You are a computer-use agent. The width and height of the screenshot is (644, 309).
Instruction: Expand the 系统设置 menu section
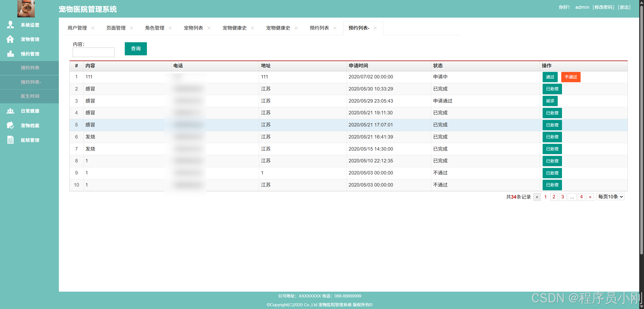coord(30,25)
